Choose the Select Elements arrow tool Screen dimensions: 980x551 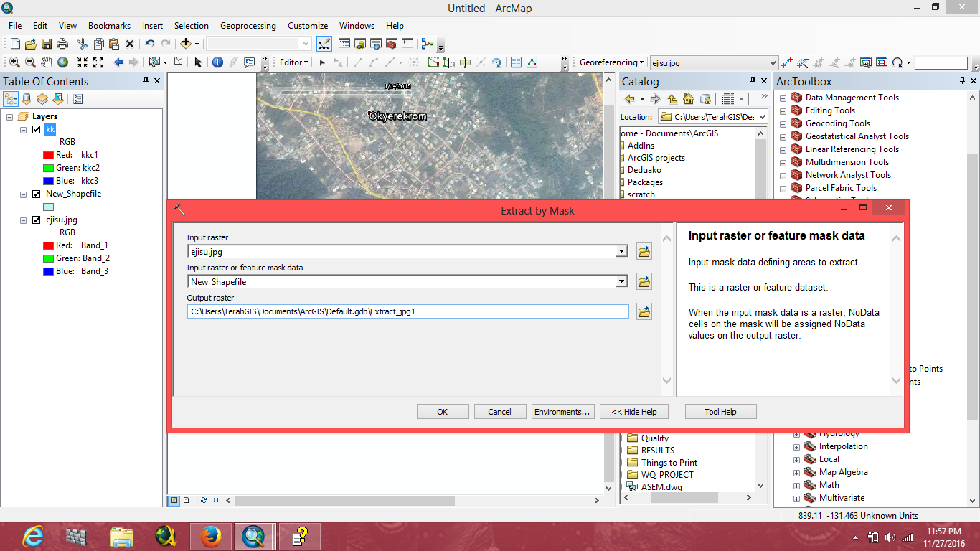click(198, 62)
